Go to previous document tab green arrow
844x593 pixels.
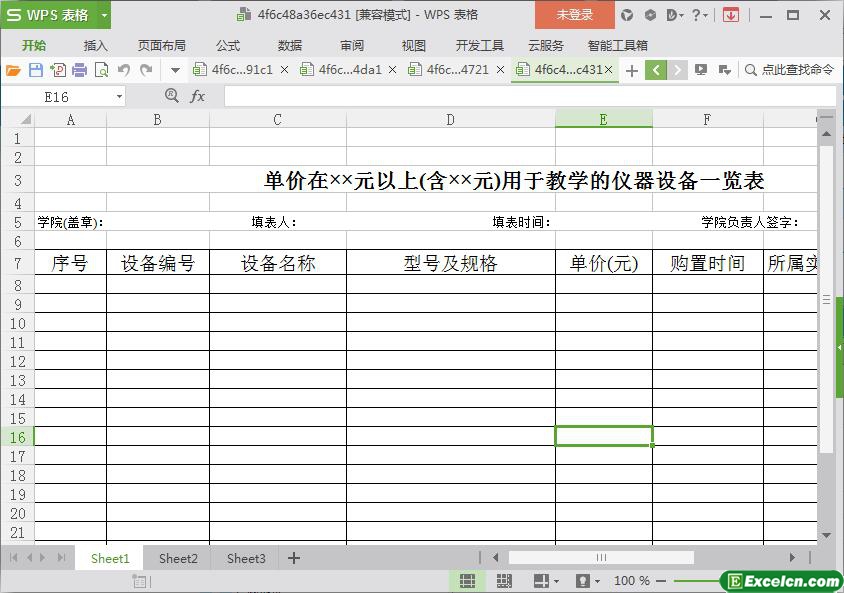[656, 70]
